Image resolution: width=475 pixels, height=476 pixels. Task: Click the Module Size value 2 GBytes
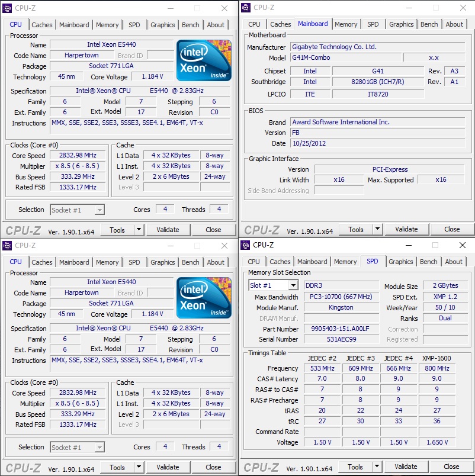click(445, 285)
